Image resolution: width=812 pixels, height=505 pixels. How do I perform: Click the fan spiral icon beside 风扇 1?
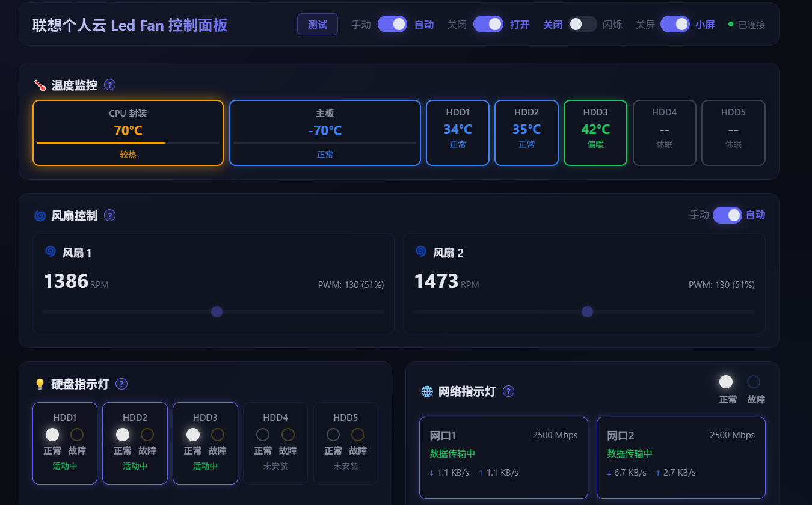click(51, 251)
